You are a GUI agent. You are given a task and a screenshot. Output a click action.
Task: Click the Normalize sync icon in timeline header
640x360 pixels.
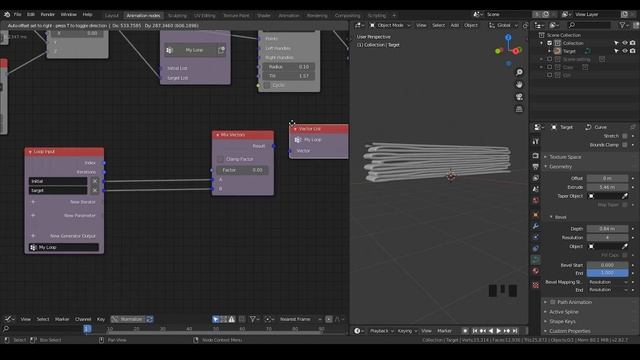pos(149,319)
